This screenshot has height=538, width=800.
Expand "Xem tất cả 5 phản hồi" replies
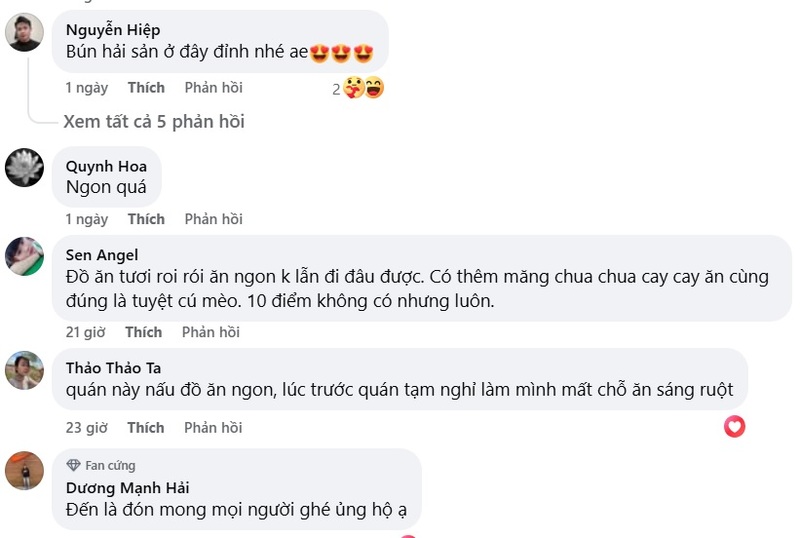[x=153, y=122]
